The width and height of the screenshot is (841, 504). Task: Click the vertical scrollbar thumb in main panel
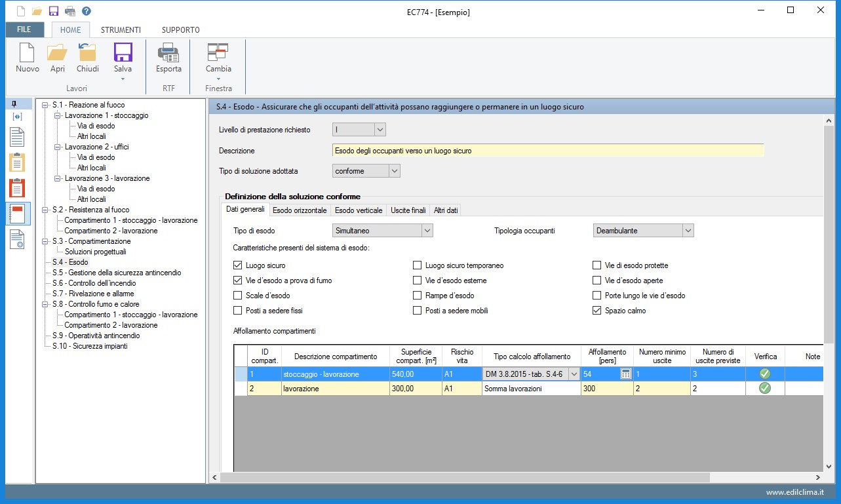(x=829, y=236)
